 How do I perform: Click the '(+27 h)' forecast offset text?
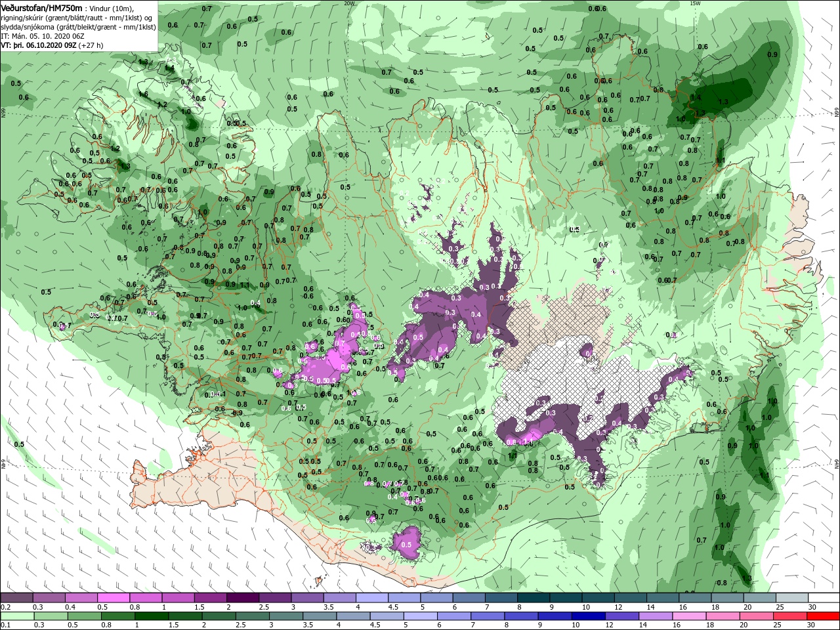pos(91,45)
